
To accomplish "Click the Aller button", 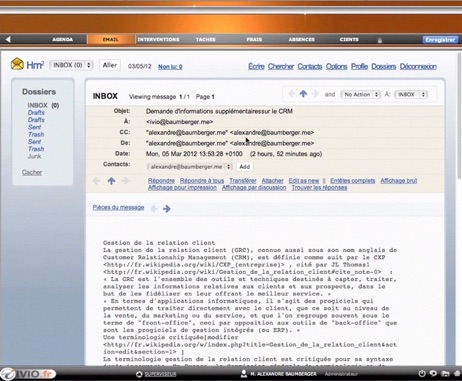I will [110, 65].
